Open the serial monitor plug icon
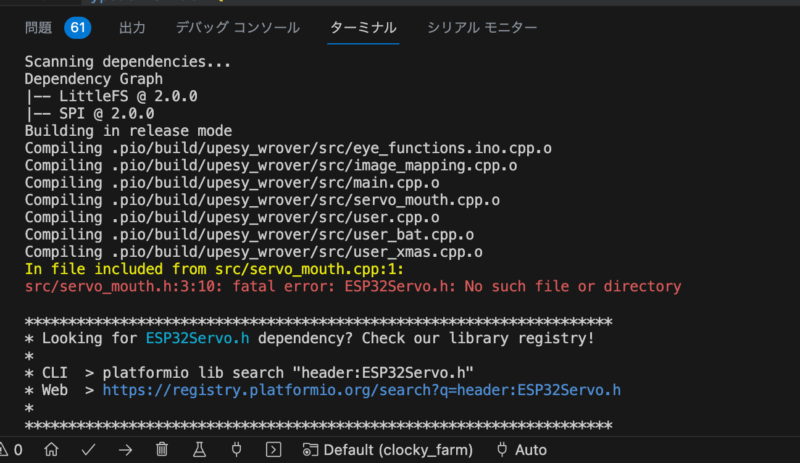Screen dimensions: 800x463 tap(236, 450)
